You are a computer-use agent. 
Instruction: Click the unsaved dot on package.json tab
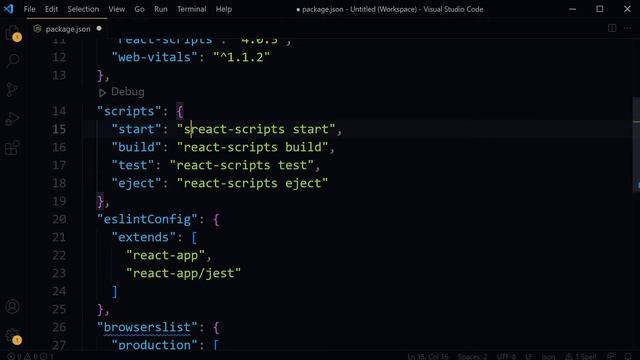(99, 29)
